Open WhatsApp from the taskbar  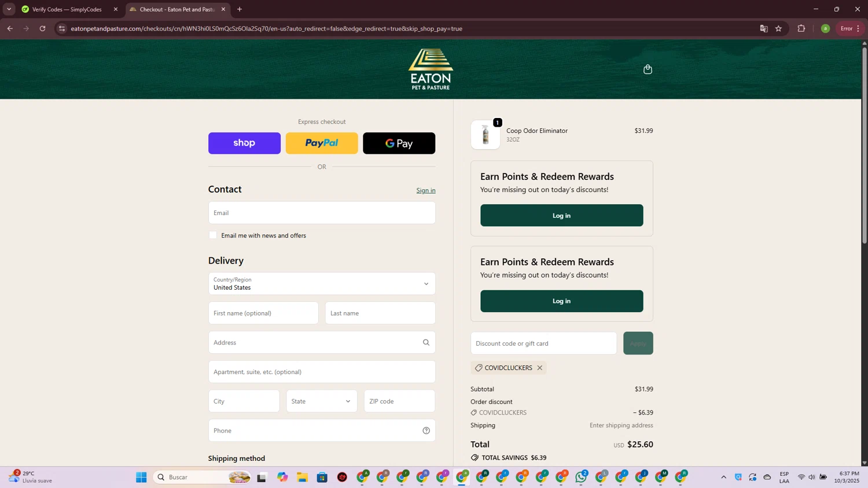pos(581,477)
